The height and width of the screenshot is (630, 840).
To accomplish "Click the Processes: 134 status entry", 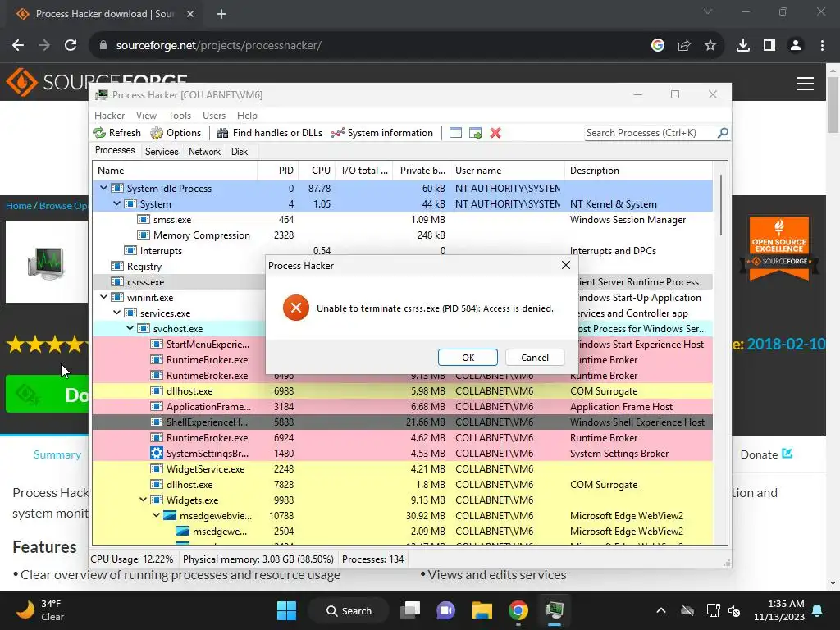I will [x=373, y=559].
